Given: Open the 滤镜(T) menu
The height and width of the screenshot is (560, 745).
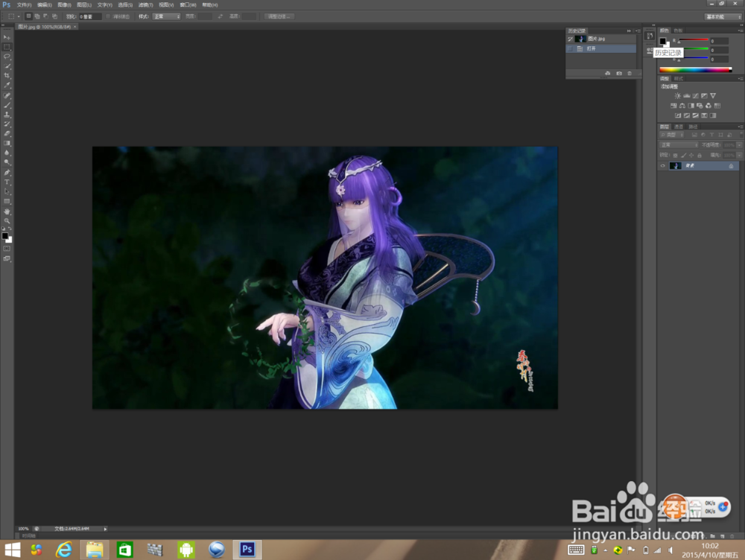Looking at the screenshot, I should coord(145,4).
